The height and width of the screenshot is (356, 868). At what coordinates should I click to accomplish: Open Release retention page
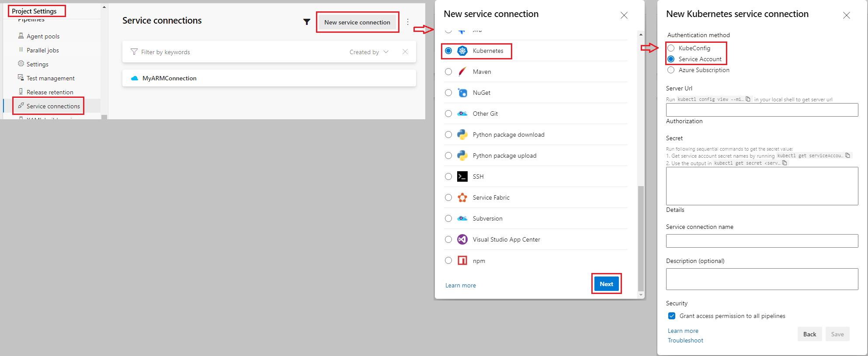pos(50,92)
